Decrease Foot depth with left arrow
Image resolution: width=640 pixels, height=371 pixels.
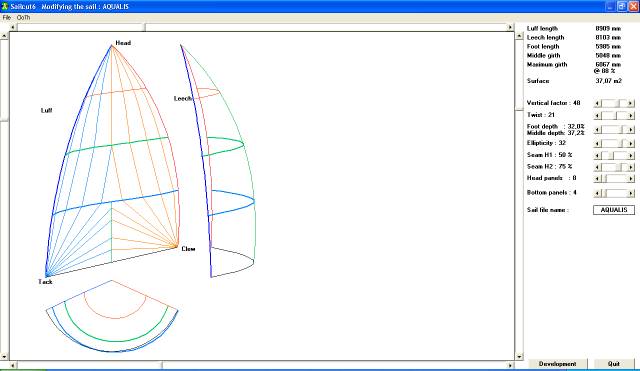(x=597, y=130)
